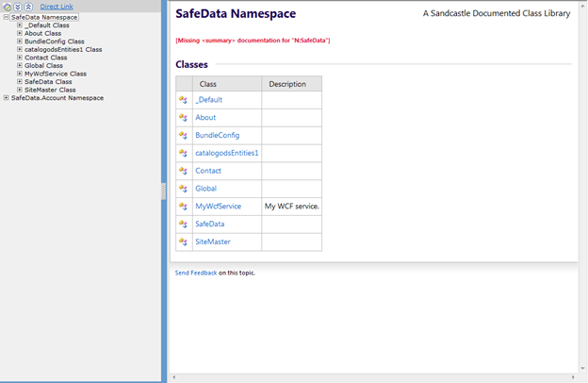The height and width of the screenshot is (383, 588).
Task: Select SafeData Class in the tree
Action: pyautogui.click(x=48, y=81)
